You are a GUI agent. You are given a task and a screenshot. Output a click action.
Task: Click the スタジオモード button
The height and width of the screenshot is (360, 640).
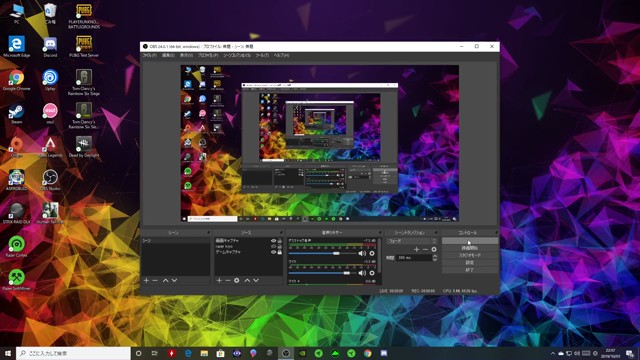(470, 256)
